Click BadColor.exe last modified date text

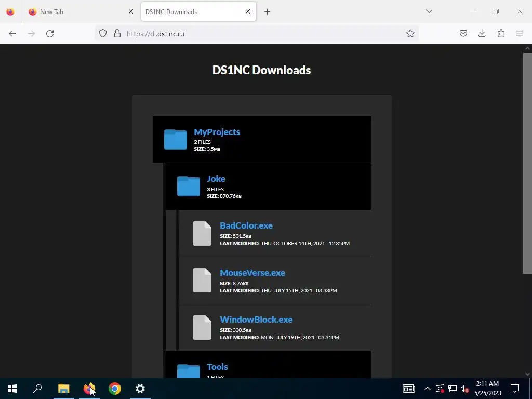click(x=285, y=243)
